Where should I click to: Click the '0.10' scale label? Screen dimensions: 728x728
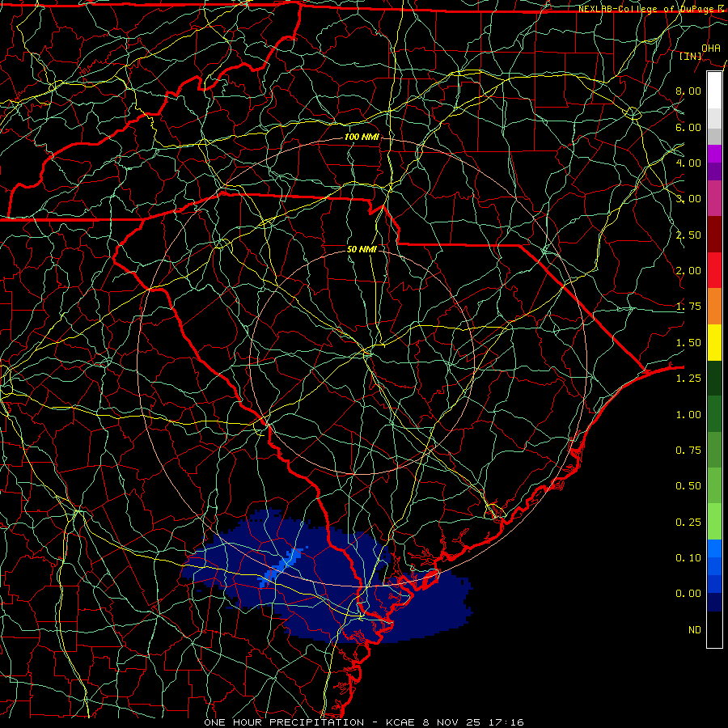[688, 558]
